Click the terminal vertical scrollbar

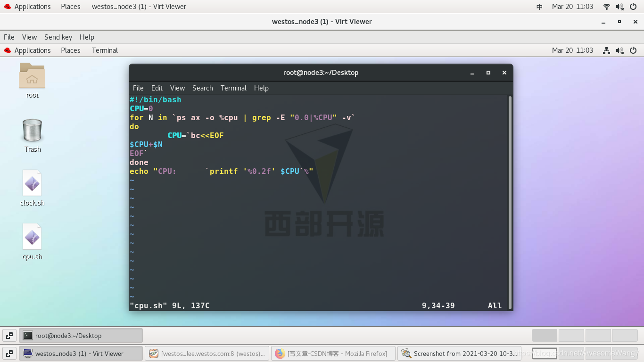(x=510, y=203)
